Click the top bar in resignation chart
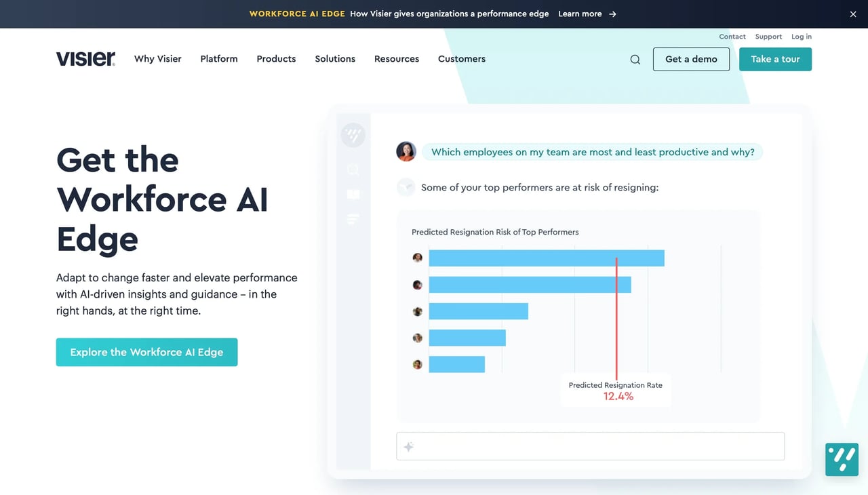868x495 pixels. 547,258
